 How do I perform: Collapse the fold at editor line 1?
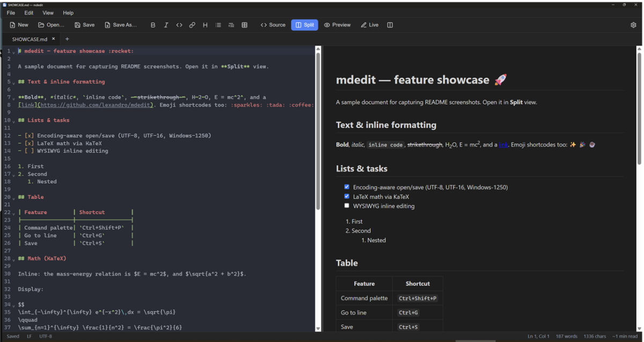pos(13,52)
